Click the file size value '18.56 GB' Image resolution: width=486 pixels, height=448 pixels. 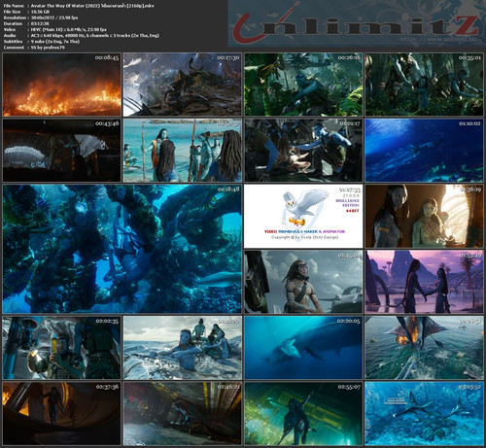pyautogui.click(x=40, y=12)
